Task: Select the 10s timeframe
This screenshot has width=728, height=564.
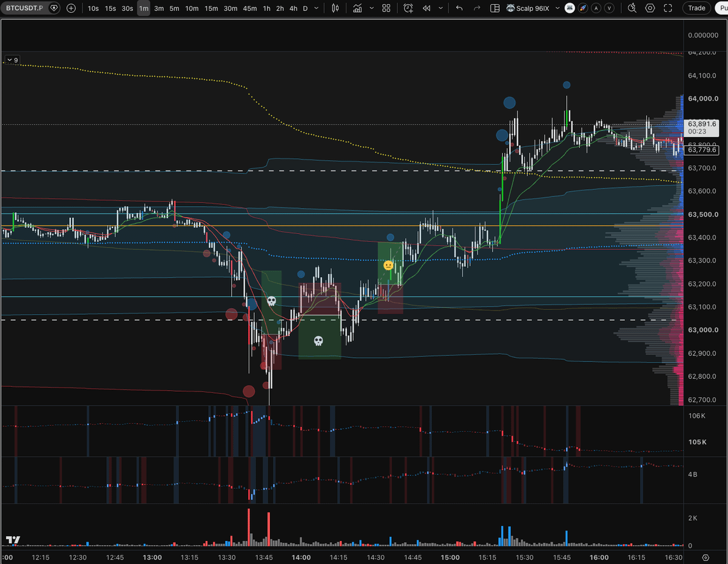Action: (93, 8)
